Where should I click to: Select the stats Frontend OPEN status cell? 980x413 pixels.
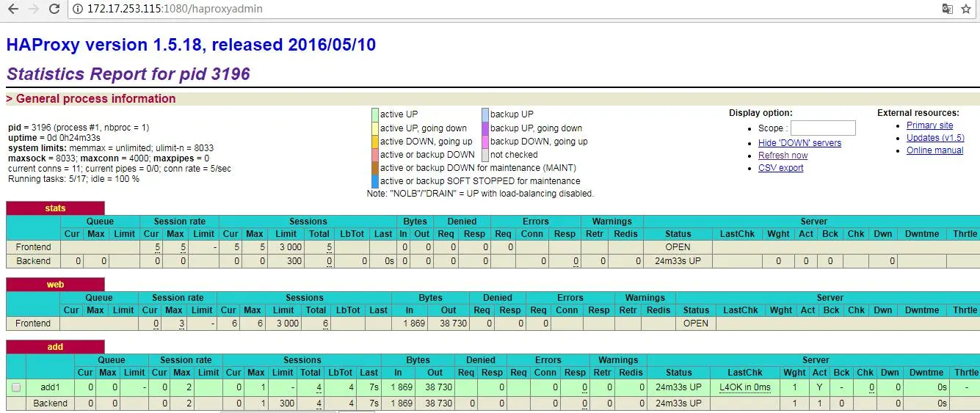click(678, 247)
